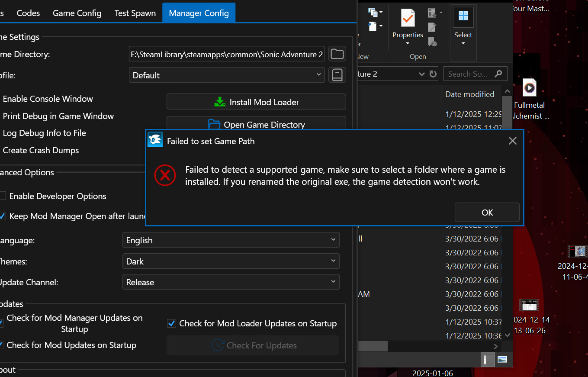588x377 pixels.
Task: Click the Install Mod Loader button
Action: (x=256, y=102)
